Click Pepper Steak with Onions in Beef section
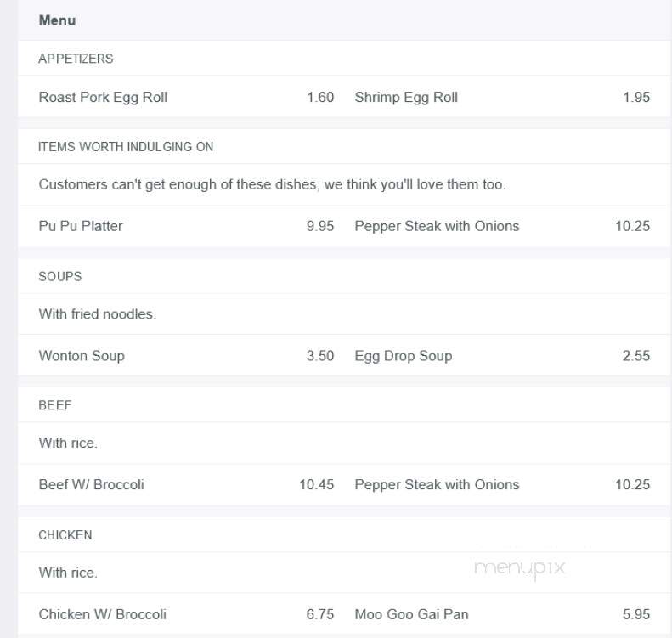672x638 pixels. pyautogui.click(x=437, y=484)
